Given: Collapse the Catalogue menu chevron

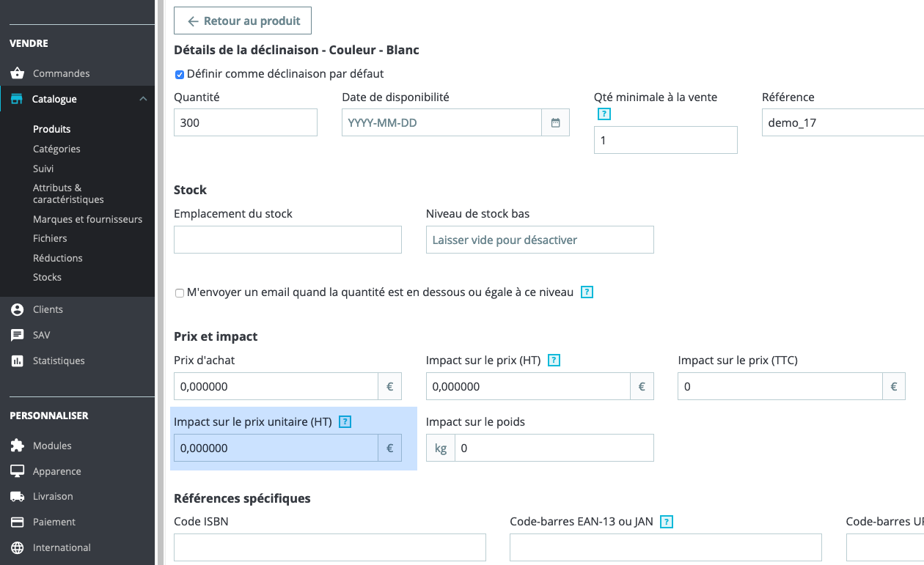Looking at the screenshot, I should (143, 99).
